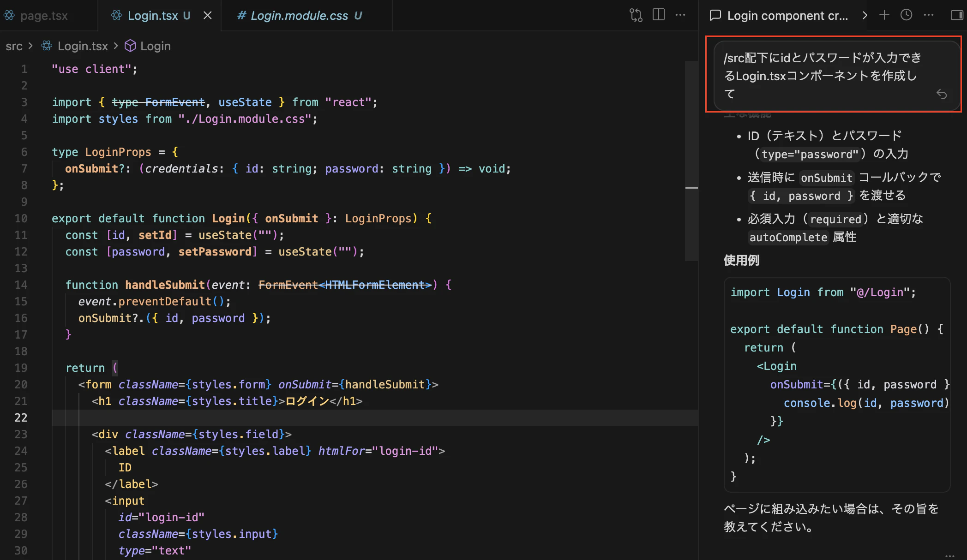The height and width of the screenshot is (560, 967).
Task: Click the React icon on Login.tsx tab
Action: (116, 16)
